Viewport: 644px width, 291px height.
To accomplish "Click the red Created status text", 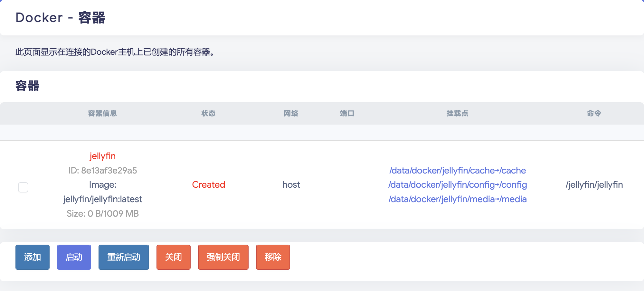I will click(208, 185).
